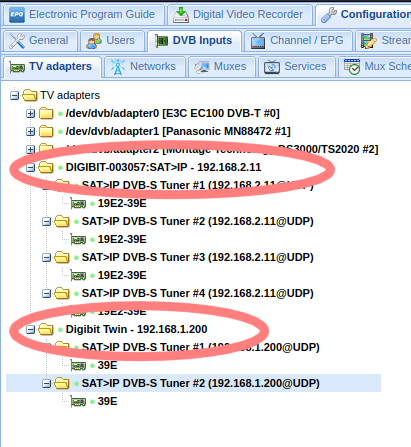Click card icon beside 39E under Twin Tuner #2
411x447 pixels.
[x=78, y=402]
